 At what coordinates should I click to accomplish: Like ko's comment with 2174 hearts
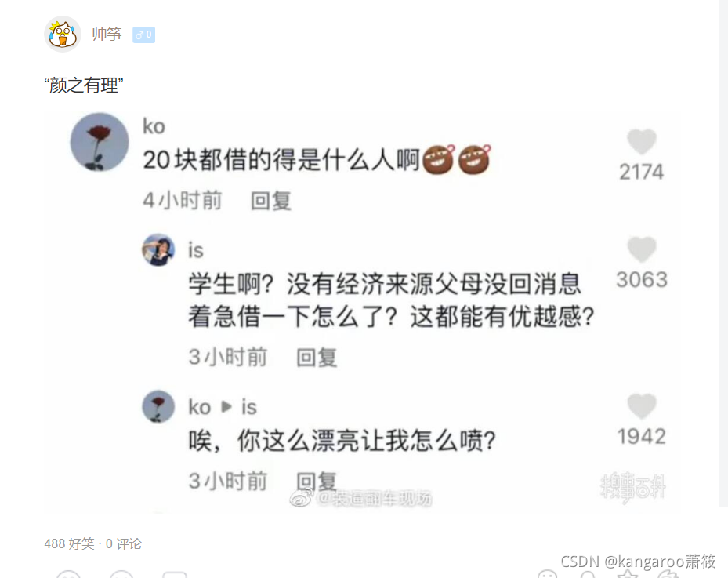coord(642,141)
